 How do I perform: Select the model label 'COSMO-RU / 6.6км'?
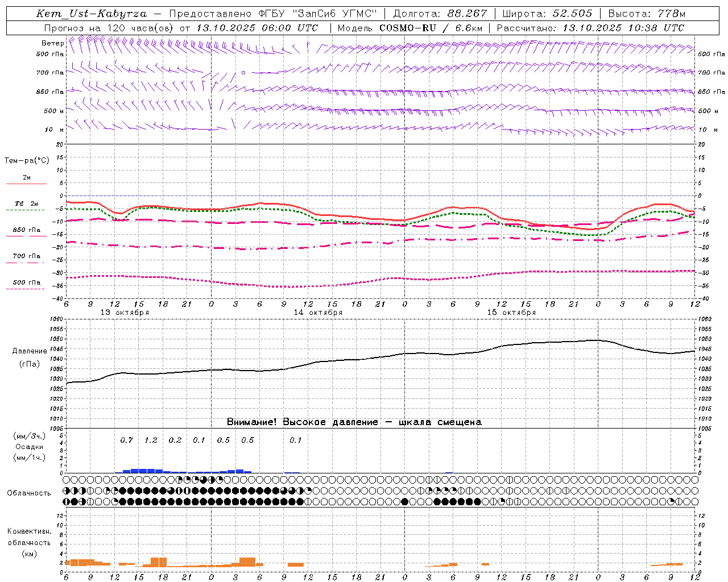click(x=431, y=28)
